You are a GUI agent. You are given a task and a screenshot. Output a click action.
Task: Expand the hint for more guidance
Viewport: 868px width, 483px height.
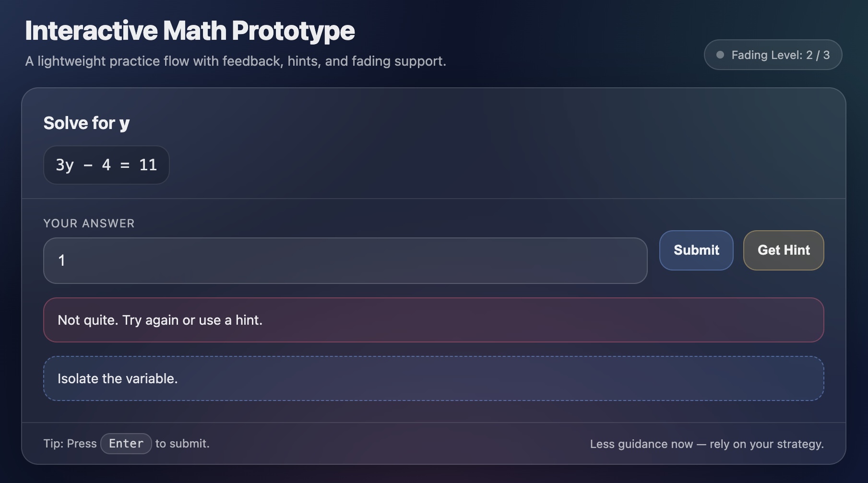[x=783, y=250]
